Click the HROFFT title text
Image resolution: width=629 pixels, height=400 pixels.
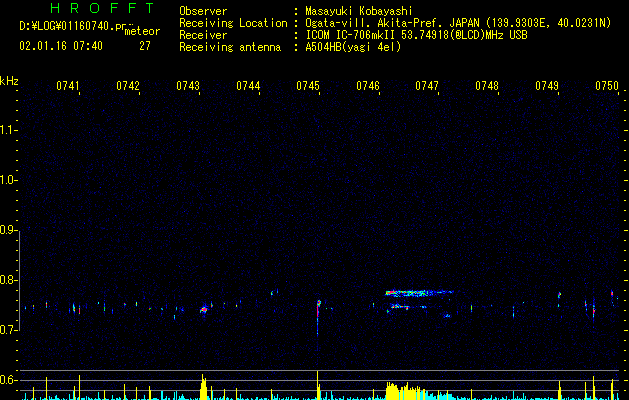(103, 8)
